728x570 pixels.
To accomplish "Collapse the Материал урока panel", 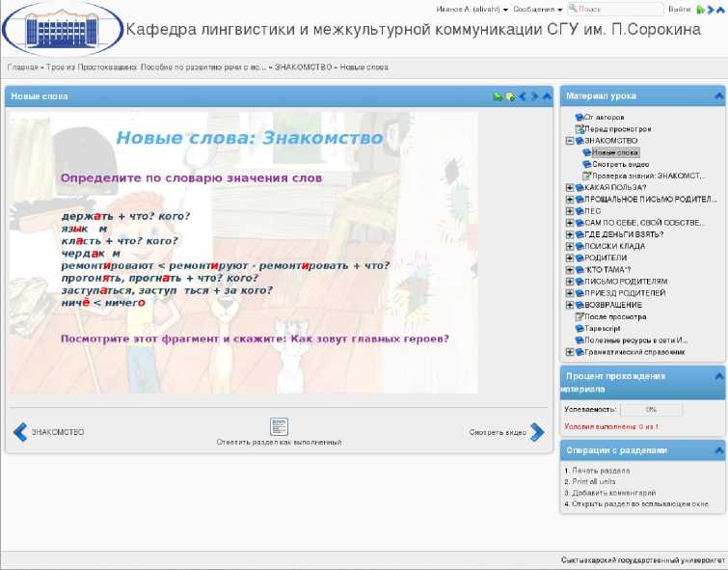I will point(718,96).
